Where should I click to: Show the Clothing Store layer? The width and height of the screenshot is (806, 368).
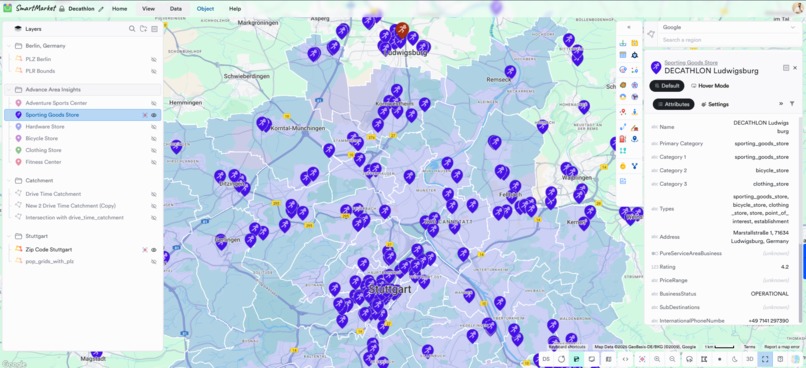coord(153,150)
